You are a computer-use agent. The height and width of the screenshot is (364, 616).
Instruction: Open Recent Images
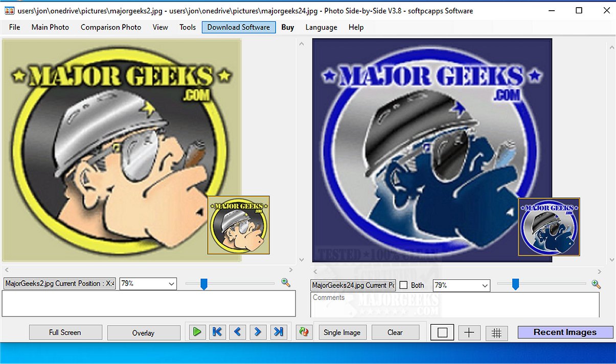[x=565, y=332]
